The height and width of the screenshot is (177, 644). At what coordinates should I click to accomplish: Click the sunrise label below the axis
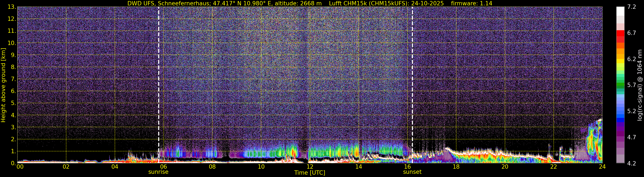[158, 172]
